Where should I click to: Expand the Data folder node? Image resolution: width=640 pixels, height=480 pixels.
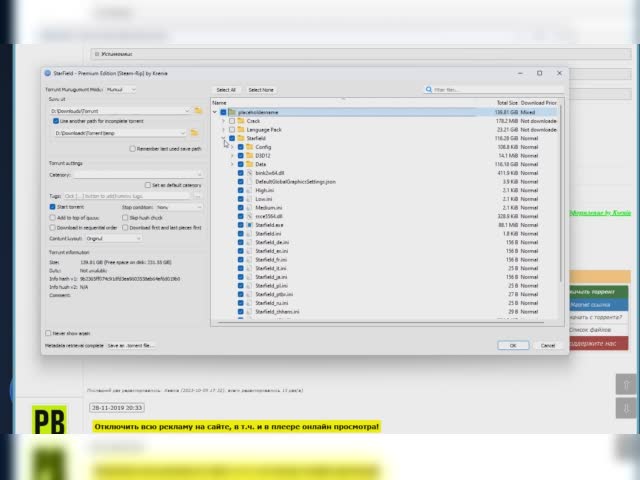[232, 164]
